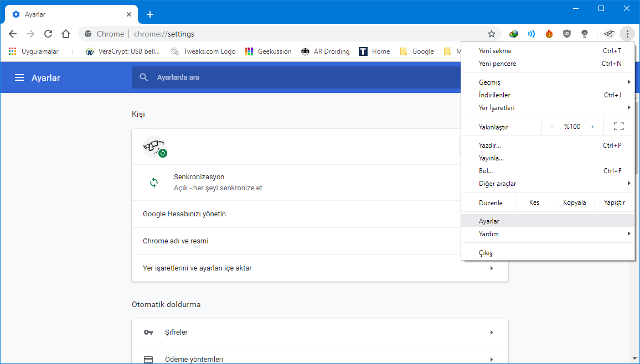Open Uygulamalar apps grid shortcut

33,51
